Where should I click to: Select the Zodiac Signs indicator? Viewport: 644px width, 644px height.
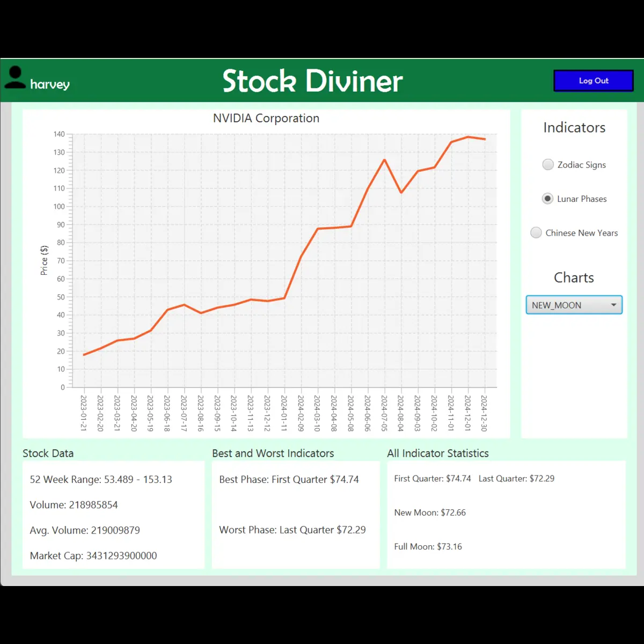548,164
